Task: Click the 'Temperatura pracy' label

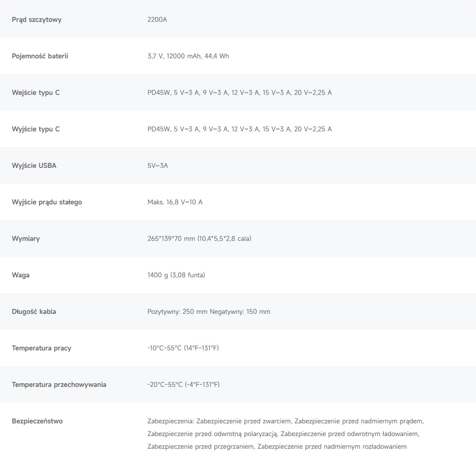Action: tap(42, 348)
